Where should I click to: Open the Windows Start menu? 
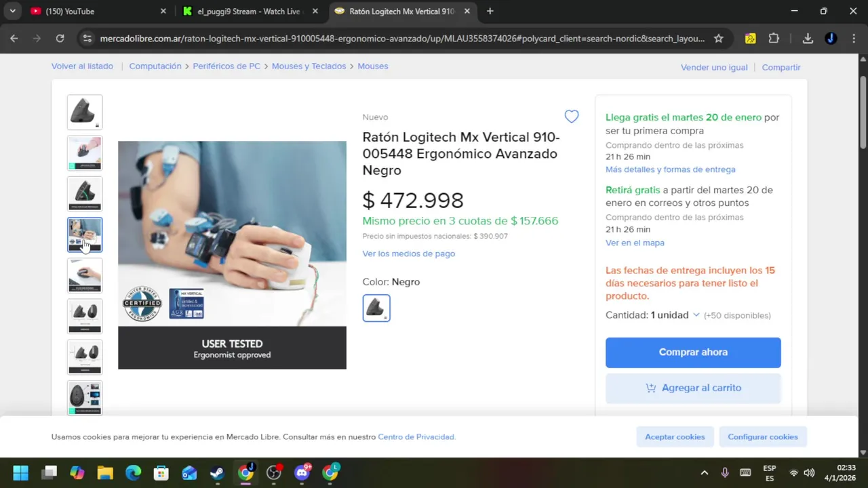pyautogui.click(x=21, y=472)
